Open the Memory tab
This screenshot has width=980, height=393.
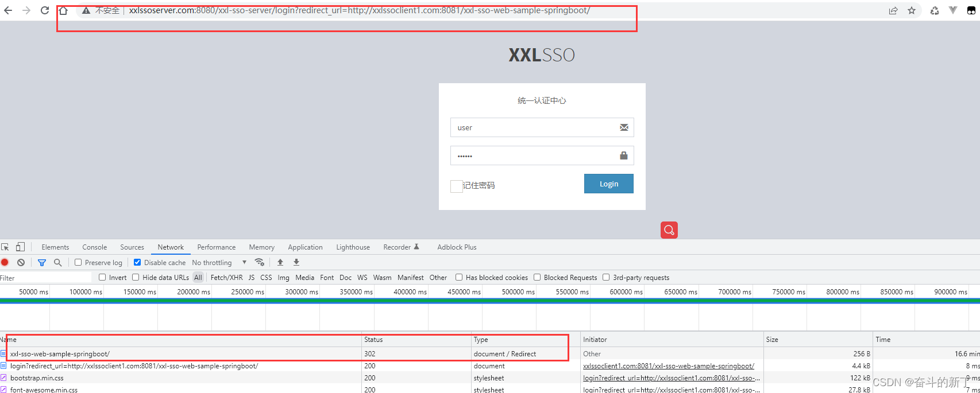pos(262,247)
